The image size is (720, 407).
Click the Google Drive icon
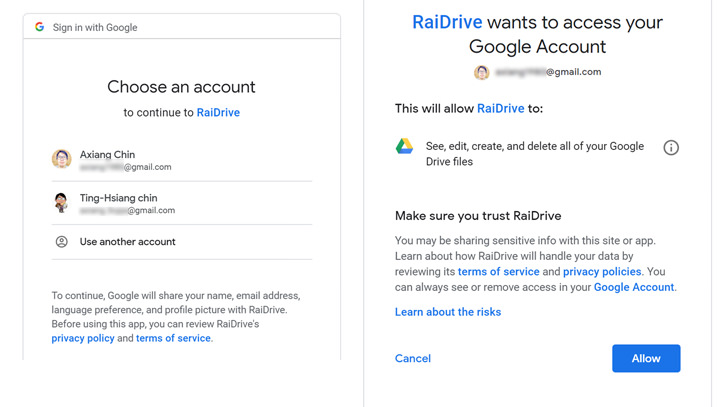405,147
